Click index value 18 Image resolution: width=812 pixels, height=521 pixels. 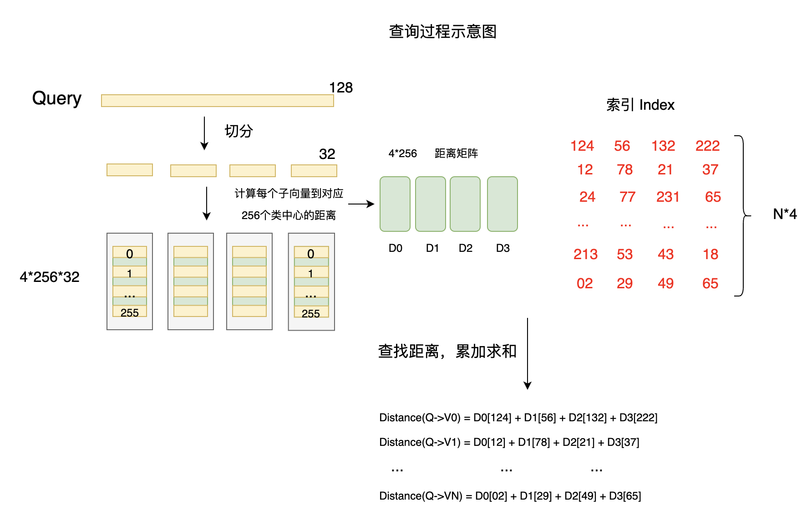(711, 254)
